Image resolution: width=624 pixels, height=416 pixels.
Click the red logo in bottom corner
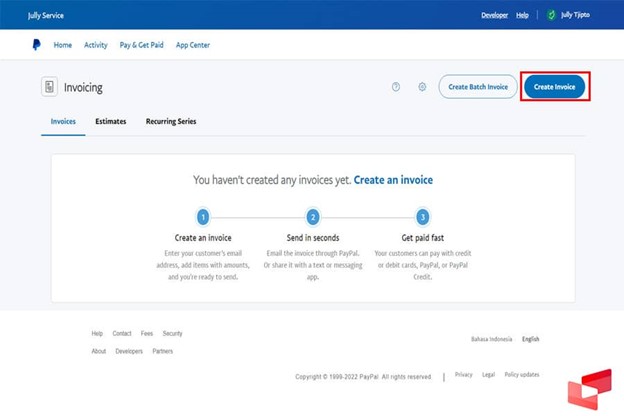(588, 389)
